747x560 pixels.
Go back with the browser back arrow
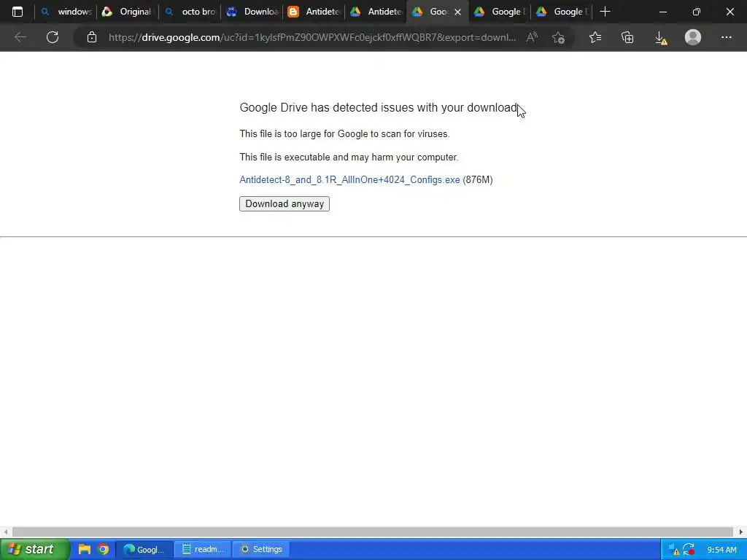pyautogui.click(x=20, y=37)
